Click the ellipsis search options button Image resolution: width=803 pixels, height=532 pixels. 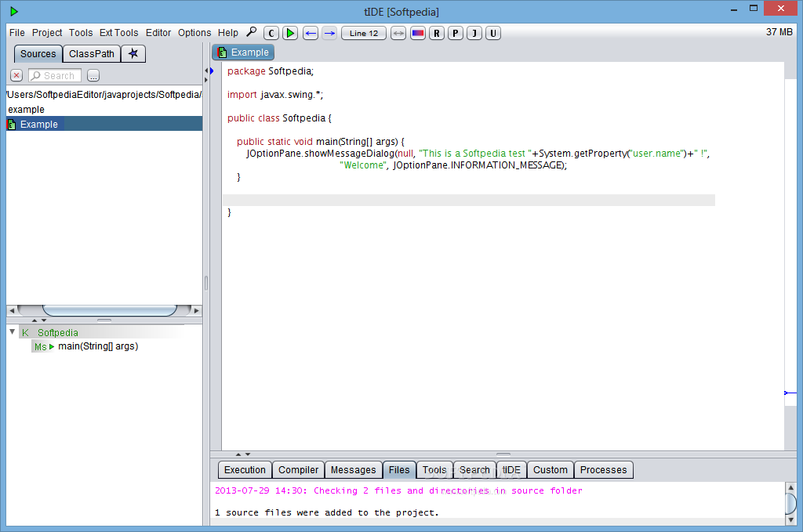(93, 76)
